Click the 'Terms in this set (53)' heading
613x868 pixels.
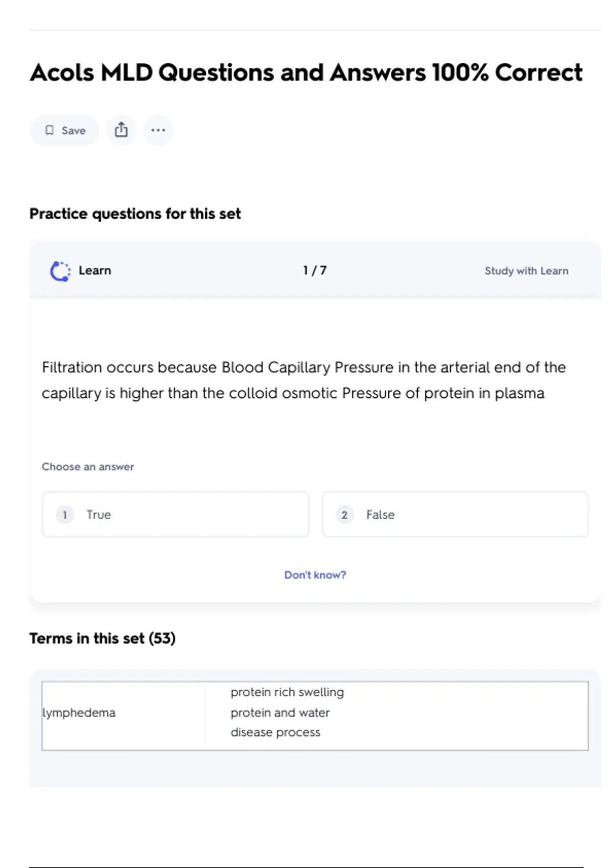[x=102, y=638]
